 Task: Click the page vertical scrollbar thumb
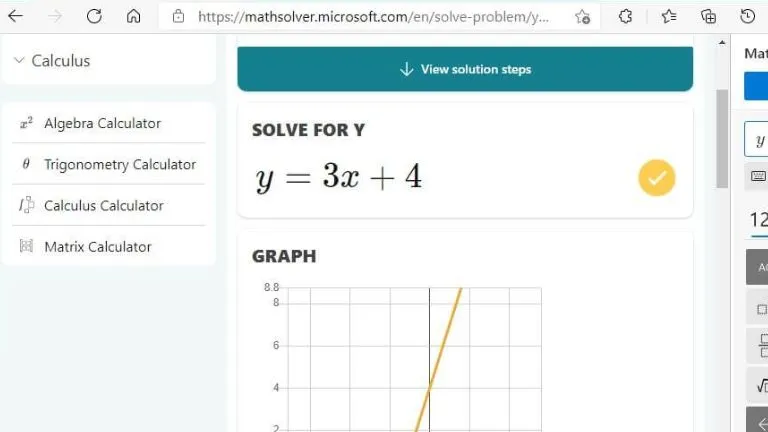coord(722,139)
